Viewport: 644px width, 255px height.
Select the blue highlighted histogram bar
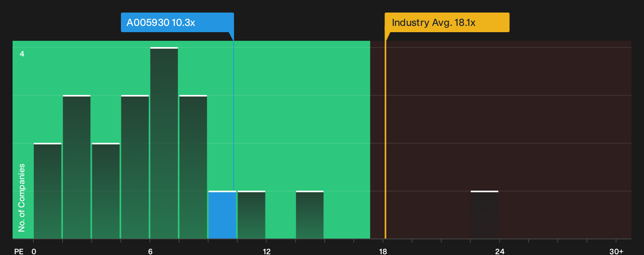(x=222, y=215)
